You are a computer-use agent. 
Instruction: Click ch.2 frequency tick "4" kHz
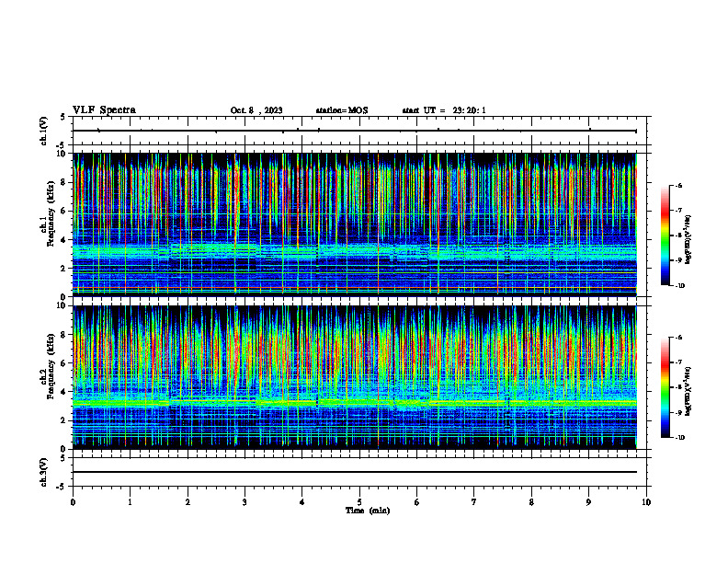[x=63, y=392]
